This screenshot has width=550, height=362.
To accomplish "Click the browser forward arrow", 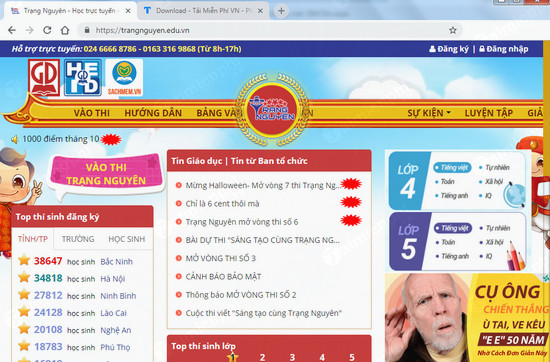I will click(29, 30).
